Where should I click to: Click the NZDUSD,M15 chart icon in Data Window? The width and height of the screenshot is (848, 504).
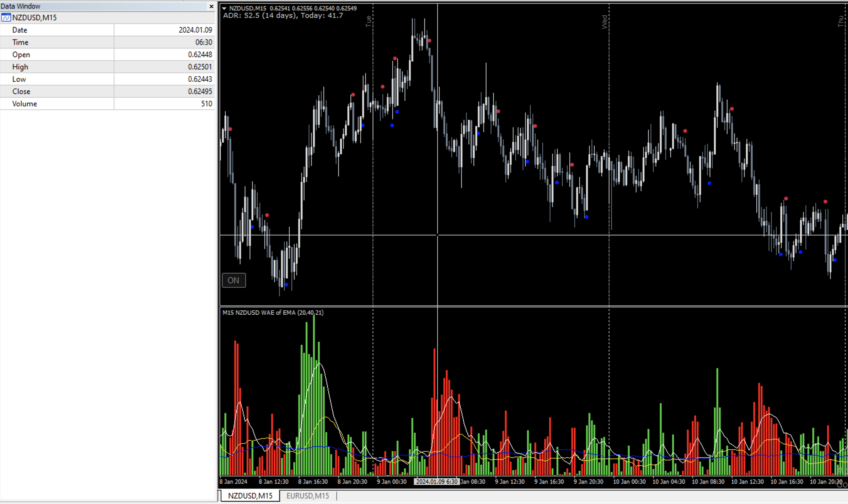(6, 17)
